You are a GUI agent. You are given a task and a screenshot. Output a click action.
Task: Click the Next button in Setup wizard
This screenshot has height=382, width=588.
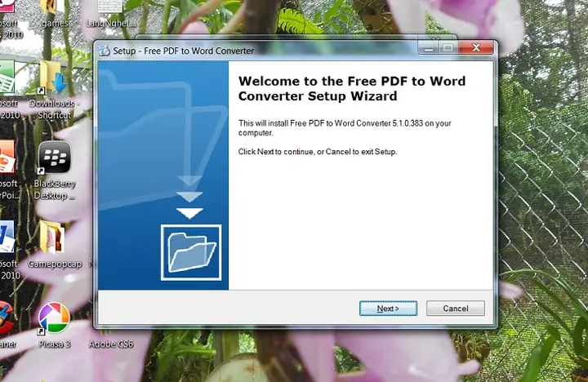click(x=388, y=309)
